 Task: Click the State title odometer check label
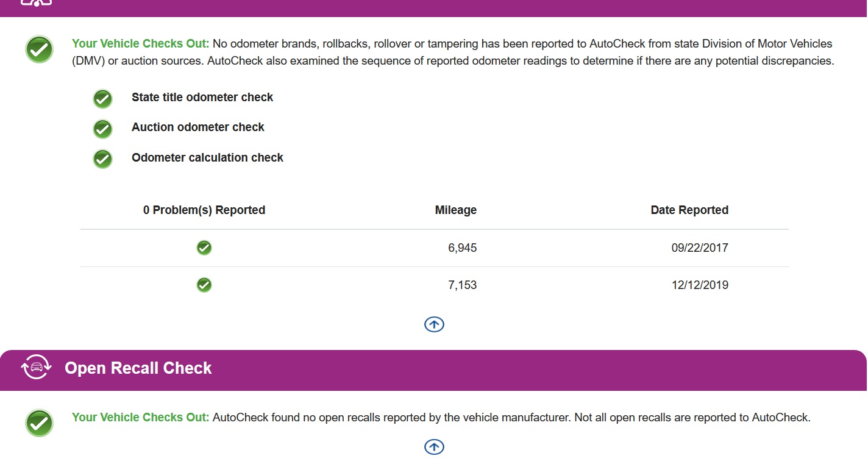pyautogui.click(x=202, y=98)
